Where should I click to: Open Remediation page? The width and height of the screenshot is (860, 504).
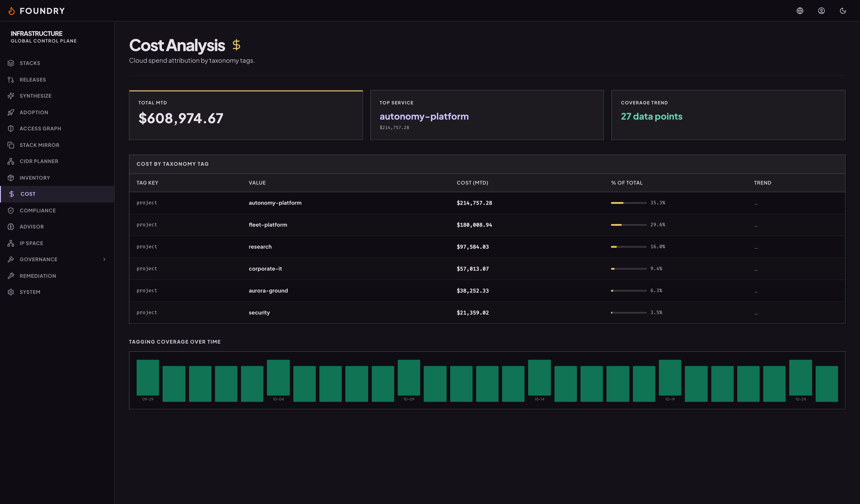[57, 276]
